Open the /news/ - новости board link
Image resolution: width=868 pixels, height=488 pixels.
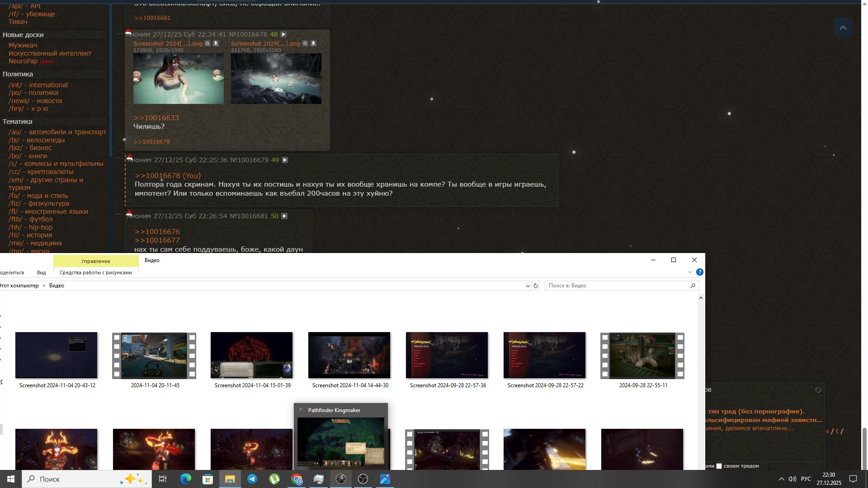(35, 101)
